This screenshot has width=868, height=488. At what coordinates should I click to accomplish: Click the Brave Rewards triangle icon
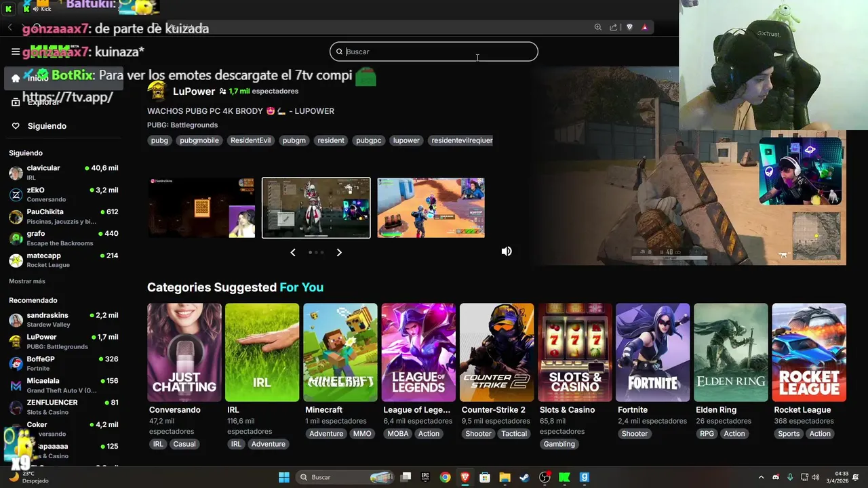point(644,27)
